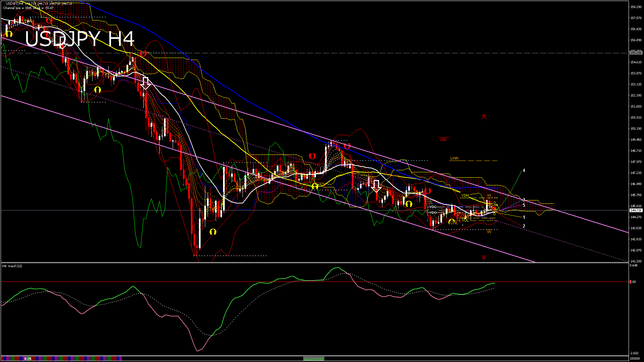Click the MACD 0.00 zero level label
The width and height of the screenshot is (644, 362).
coord(633,282)
